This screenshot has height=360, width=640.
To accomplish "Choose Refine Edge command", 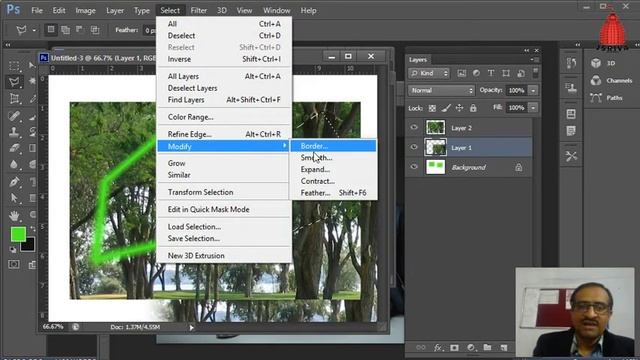I will pos(224,134).
